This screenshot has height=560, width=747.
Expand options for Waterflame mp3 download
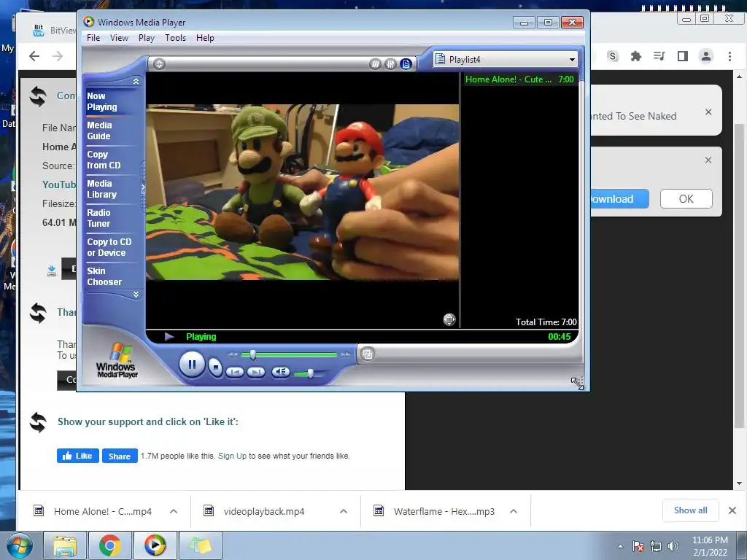click(x=514, y=511)
